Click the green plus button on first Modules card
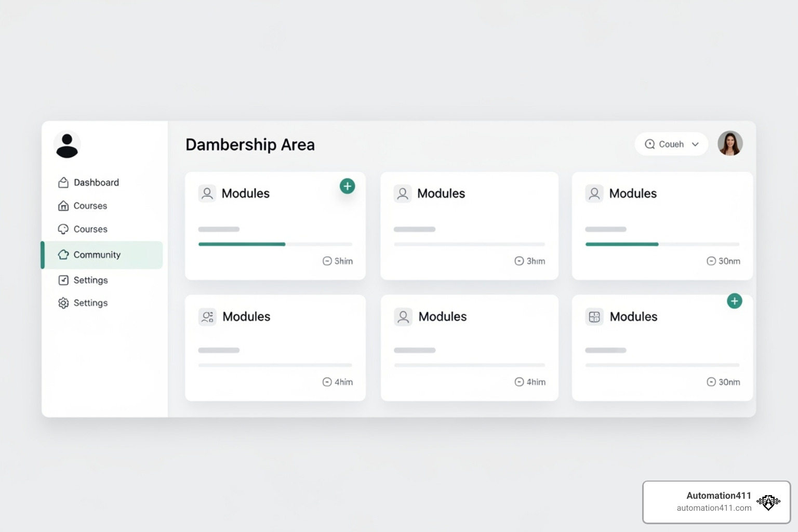 pyautogui.click(x=347, y=186)
